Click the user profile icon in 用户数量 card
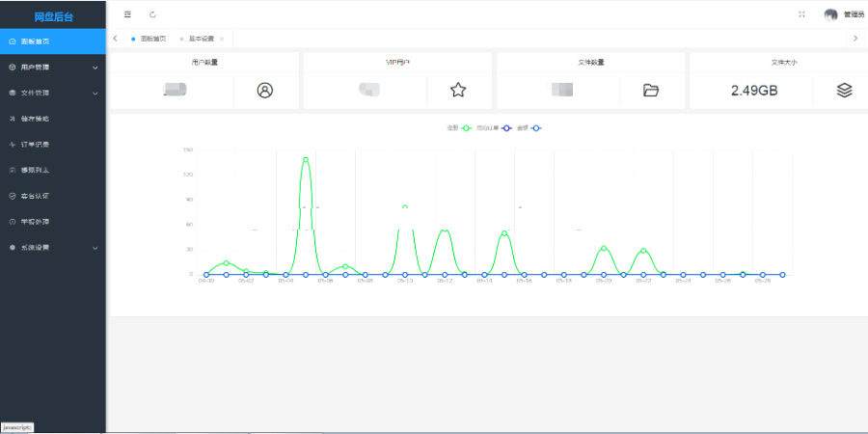The image size is (868, 434). tap(265, 90)
